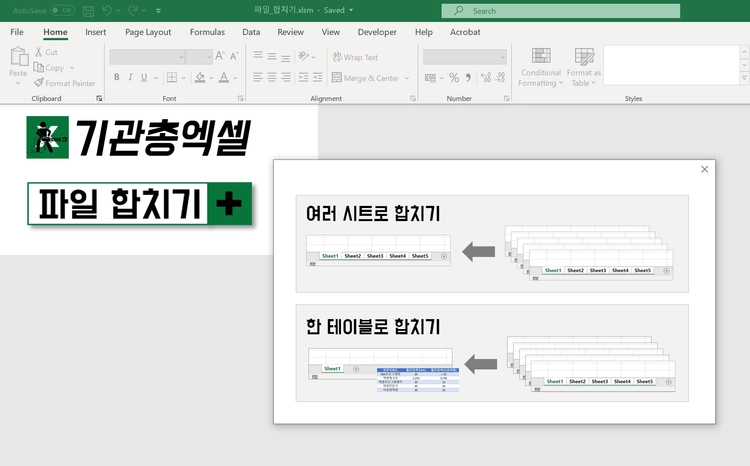Toggle underline formatting
This screenshot has width=750, height=466.
coord(144,77)
